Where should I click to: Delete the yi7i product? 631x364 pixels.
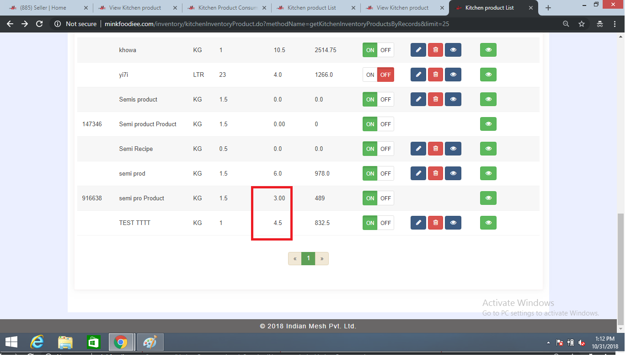coord(435,75)
